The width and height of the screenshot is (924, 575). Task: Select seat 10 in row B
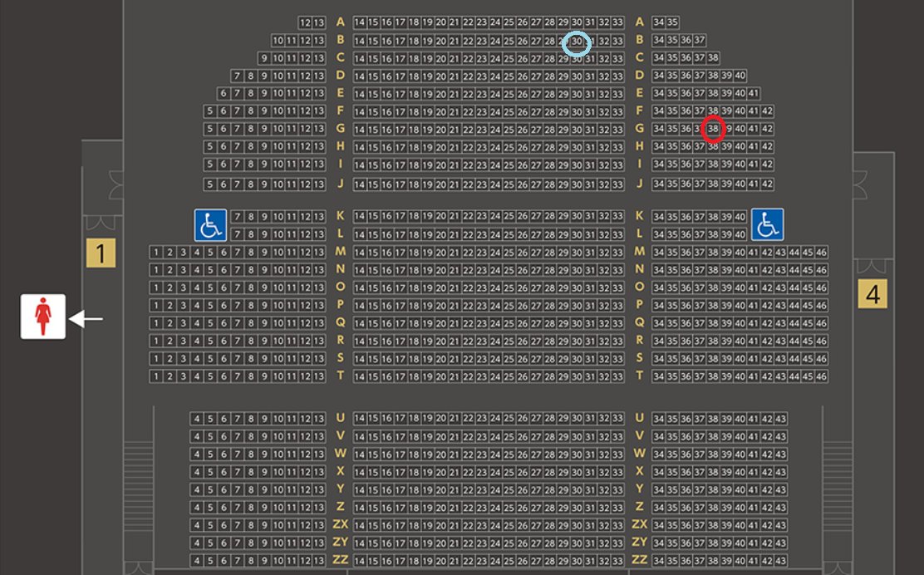(x=278, y=41)
